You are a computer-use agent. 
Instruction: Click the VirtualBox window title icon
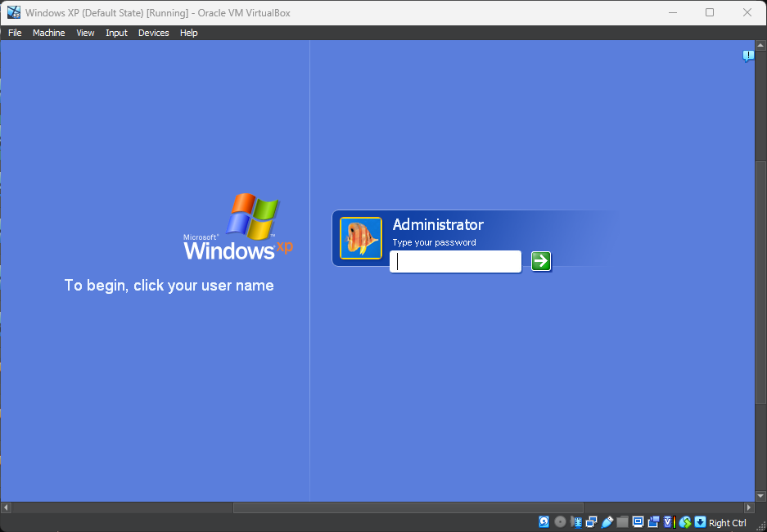[x=14, y=13]
